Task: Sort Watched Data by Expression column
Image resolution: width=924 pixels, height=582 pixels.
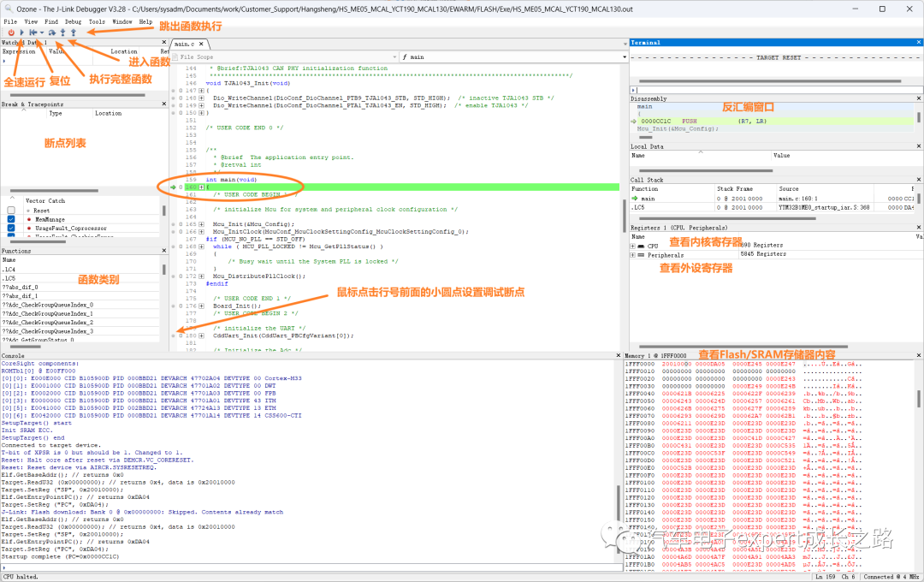Action: (x=19, y=52)
